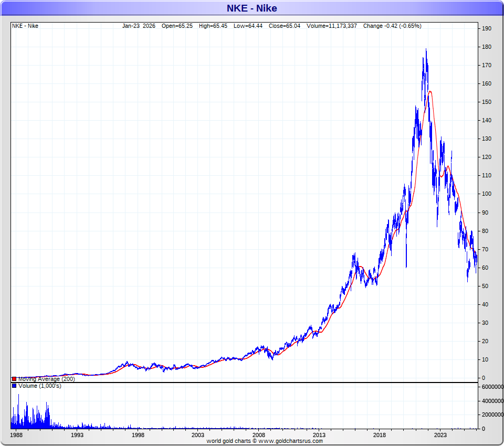This screenshot has width=504, height=446.
Task: Click the 70 price axis label
Action: pyautogui.click(x=485, y=249)
